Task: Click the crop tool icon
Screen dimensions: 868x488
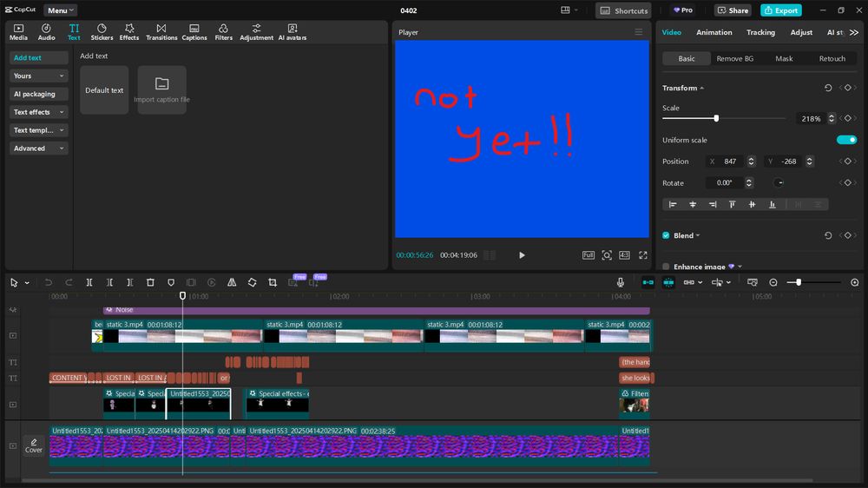Action: click(273, 282)
